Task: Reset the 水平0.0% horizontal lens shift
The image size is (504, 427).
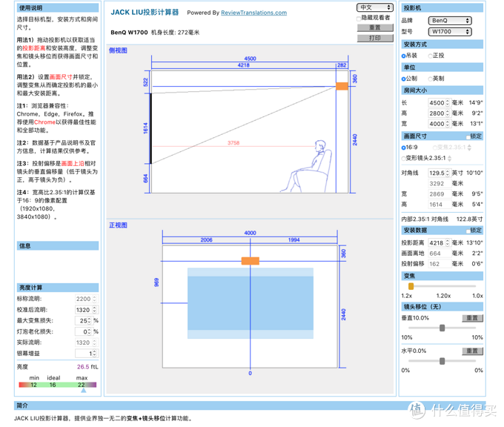Action: [472, 351]
